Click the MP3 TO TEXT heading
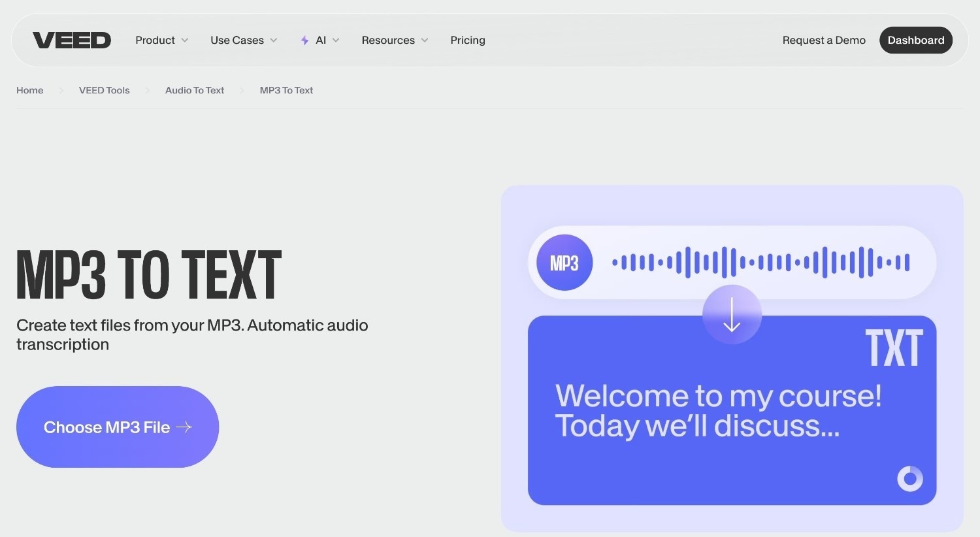 (x=149, y=275)
